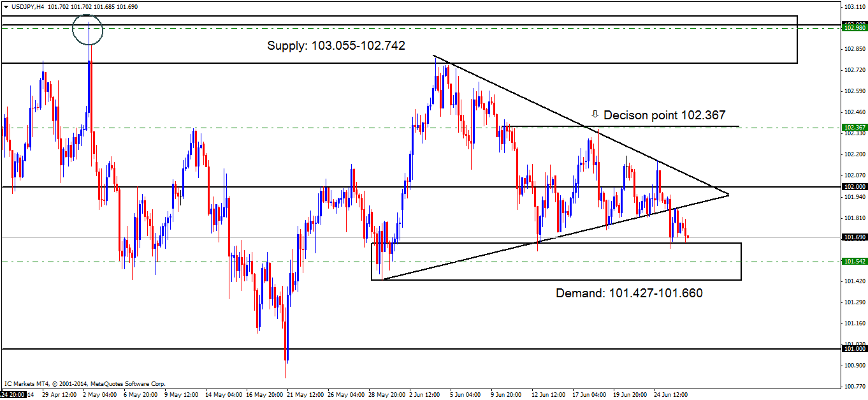Image resolution: width=868 pixels, height=400 pixels.
Task: Click the '17 Jun 04:00' time label
Action: click(x=588, y=394)
